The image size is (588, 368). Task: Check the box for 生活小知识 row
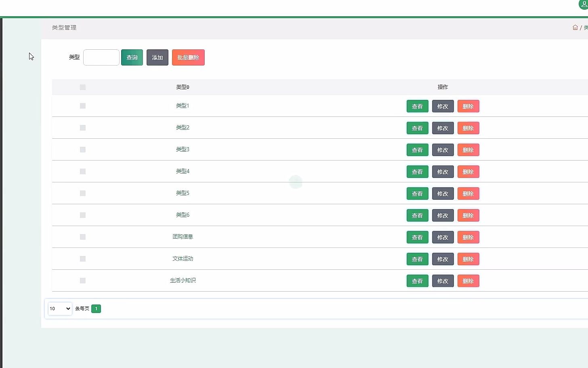83,281
